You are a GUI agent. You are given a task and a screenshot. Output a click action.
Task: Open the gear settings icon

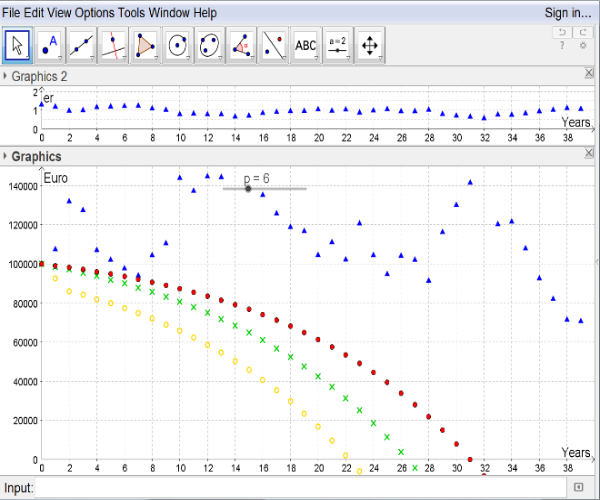[583, 46]
